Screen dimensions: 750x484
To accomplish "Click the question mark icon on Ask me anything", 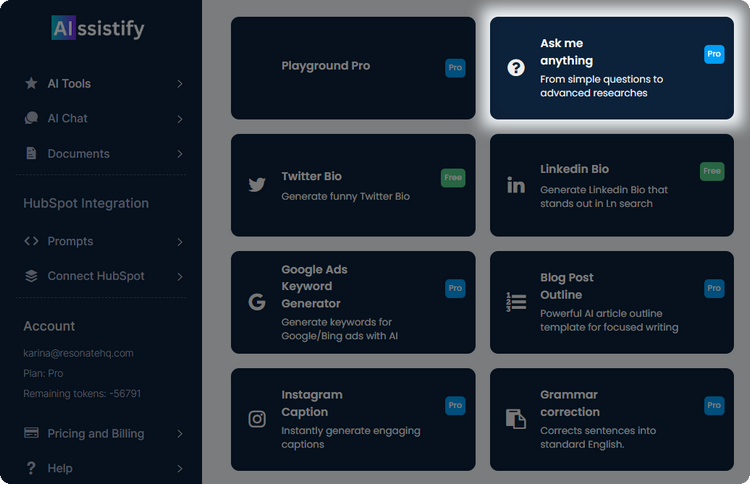I will click(x=516, y=68).
